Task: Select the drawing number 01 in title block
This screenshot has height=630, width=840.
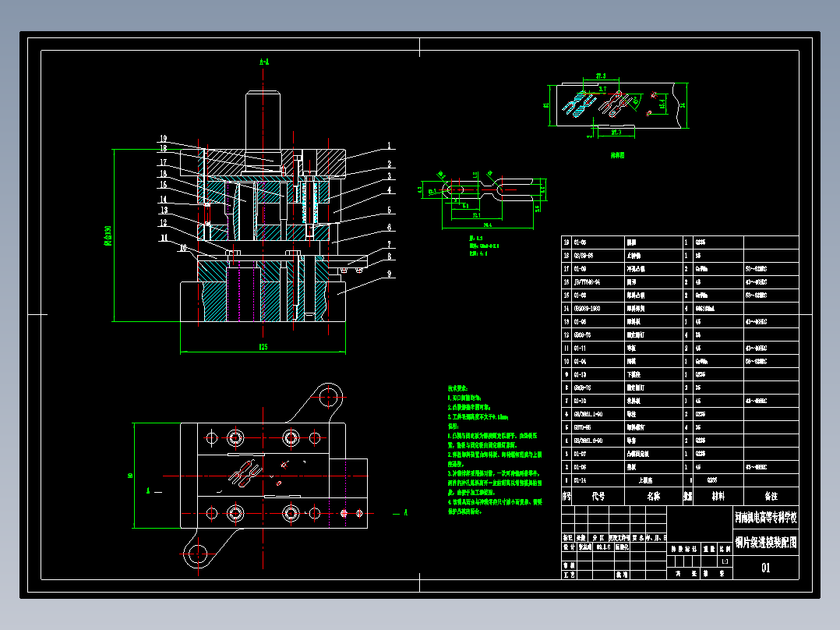Action: coord(765,568)
